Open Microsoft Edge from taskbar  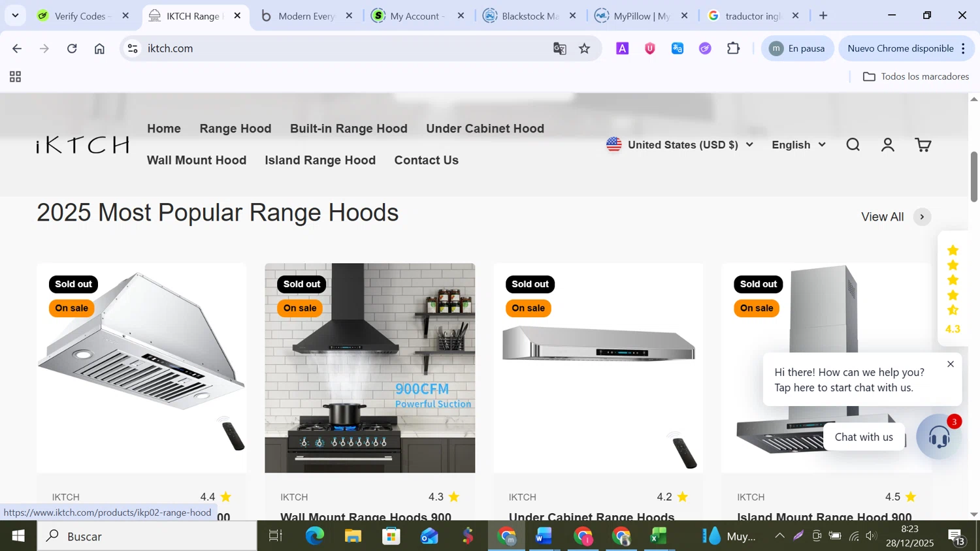(315, 536)
